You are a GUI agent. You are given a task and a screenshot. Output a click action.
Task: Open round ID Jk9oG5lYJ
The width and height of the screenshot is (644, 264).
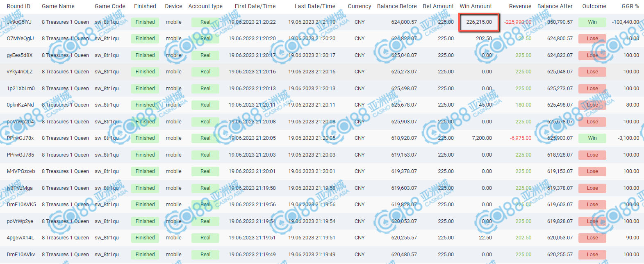(x=19, y=22)
